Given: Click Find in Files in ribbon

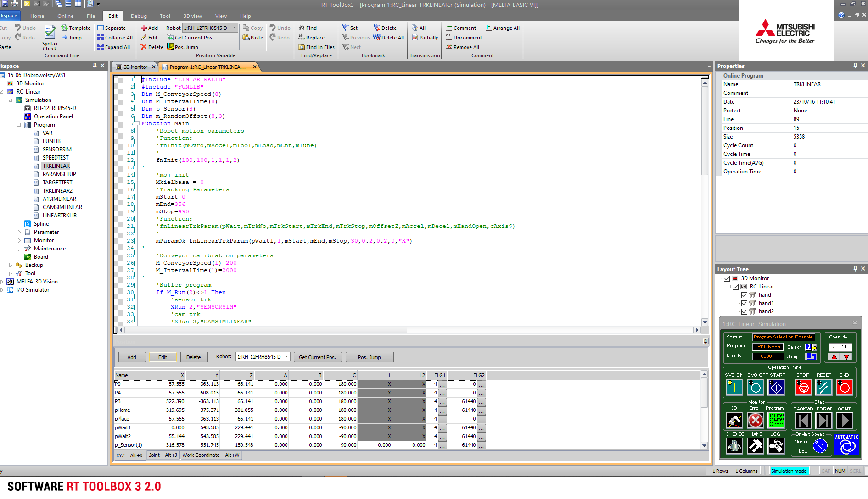Looking at the screenshot, I should pyautogui.click(x=316, y=47).
